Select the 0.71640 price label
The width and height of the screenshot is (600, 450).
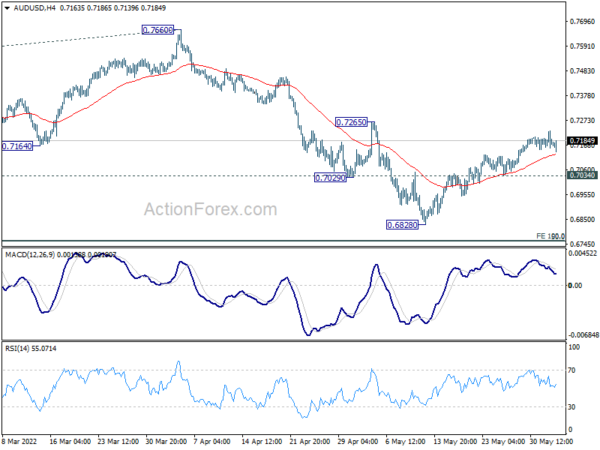pos(17,146)
